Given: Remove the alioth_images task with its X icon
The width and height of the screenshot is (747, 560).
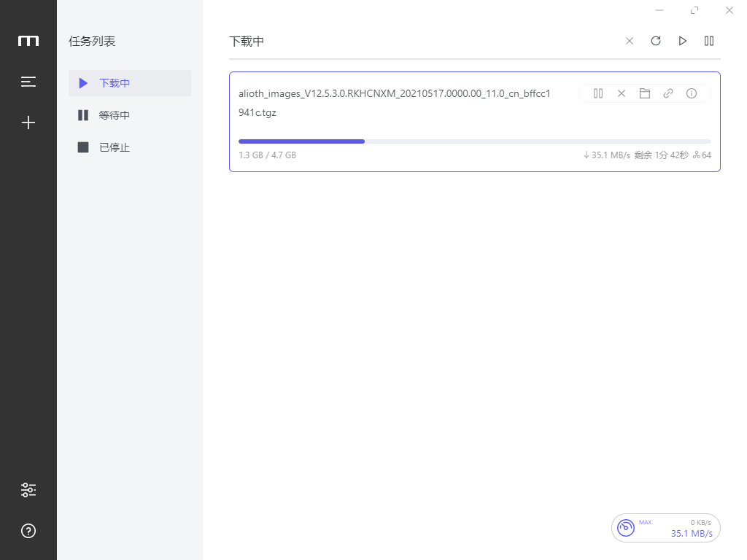Looking at the screenshot, I should coord(622,93).
